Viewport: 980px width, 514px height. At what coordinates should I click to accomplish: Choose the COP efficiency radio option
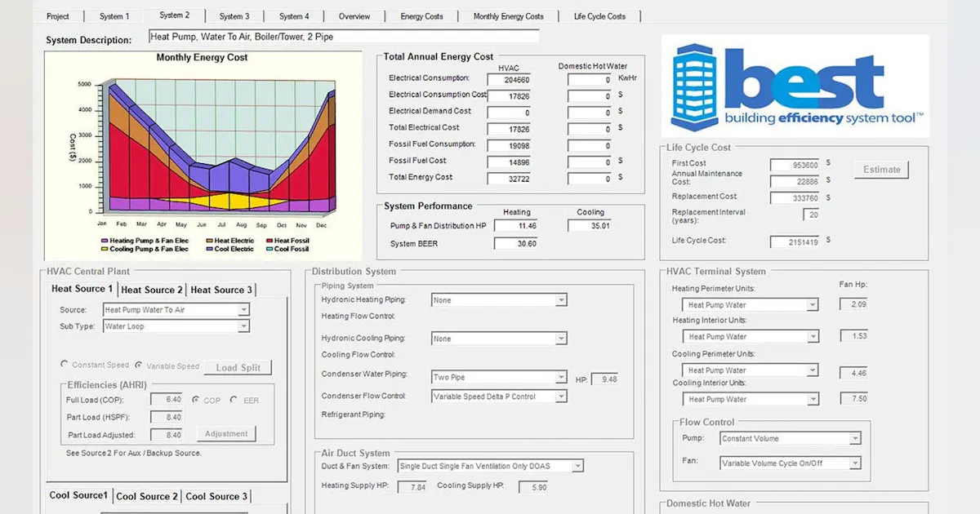tap(195, 400)
